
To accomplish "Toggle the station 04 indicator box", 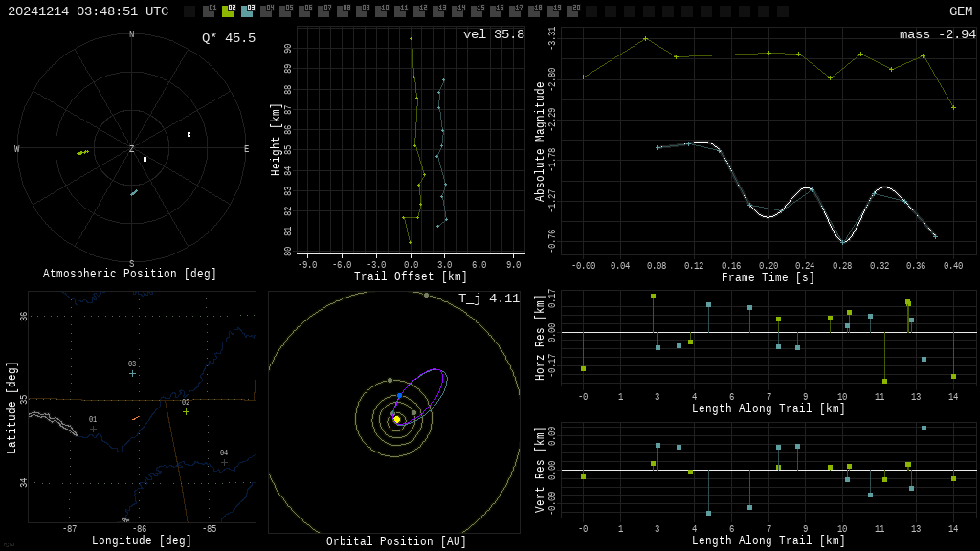I will (266, 11).
